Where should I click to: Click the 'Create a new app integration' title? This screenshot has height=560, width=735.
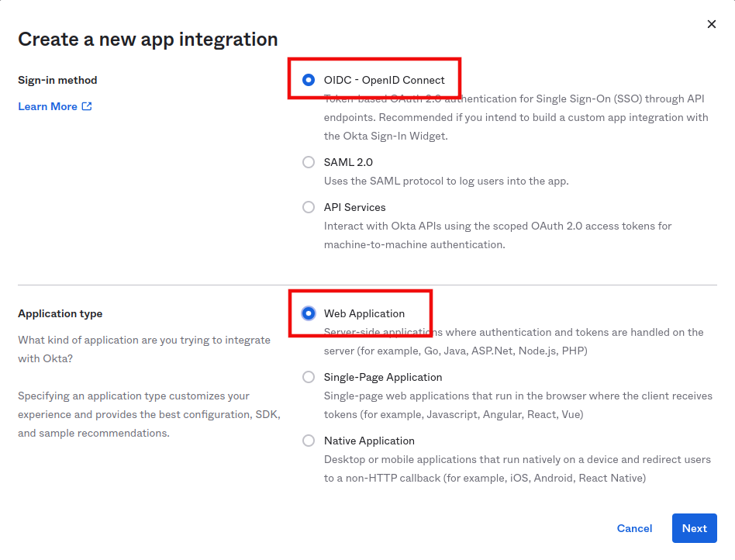click(x=147, y=40)
